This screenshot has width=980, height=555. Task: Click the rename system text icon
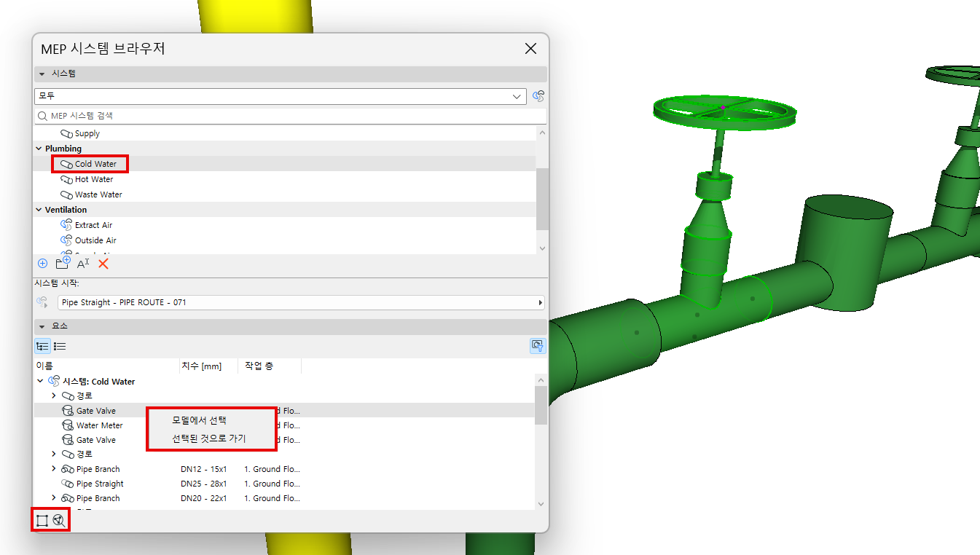point(83,264)
